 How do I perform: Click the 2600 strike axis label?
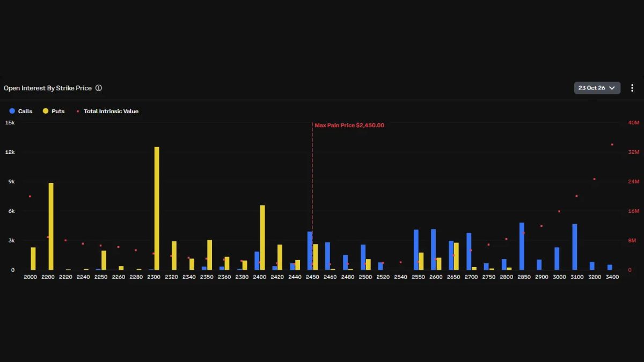click(436, 277)
